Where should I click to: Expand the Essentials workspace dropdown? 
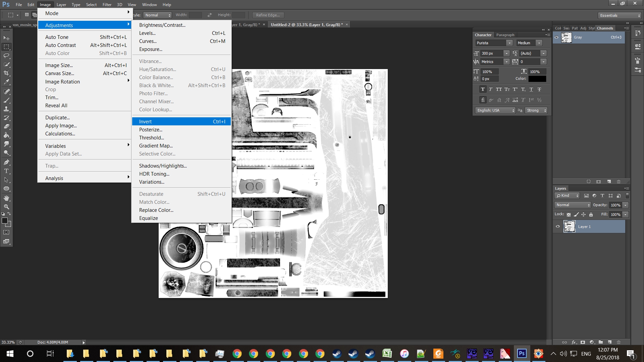click(x=620, y=15)
